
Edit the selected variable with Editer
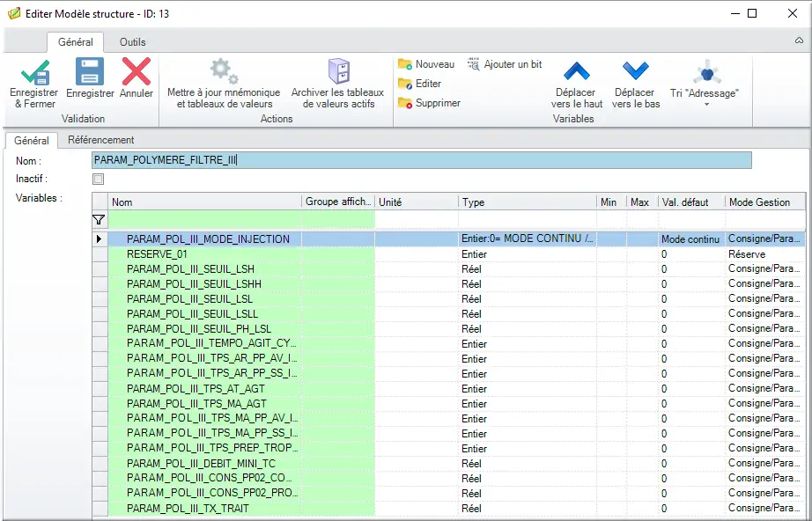pyautogui.click(x=419, y=84)
